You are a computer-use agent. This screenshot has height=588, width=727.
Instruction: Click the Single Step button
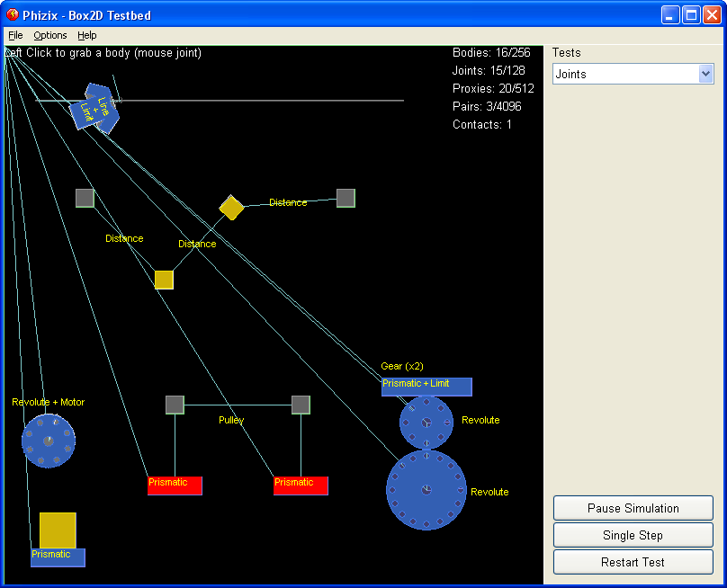point(633,535)
